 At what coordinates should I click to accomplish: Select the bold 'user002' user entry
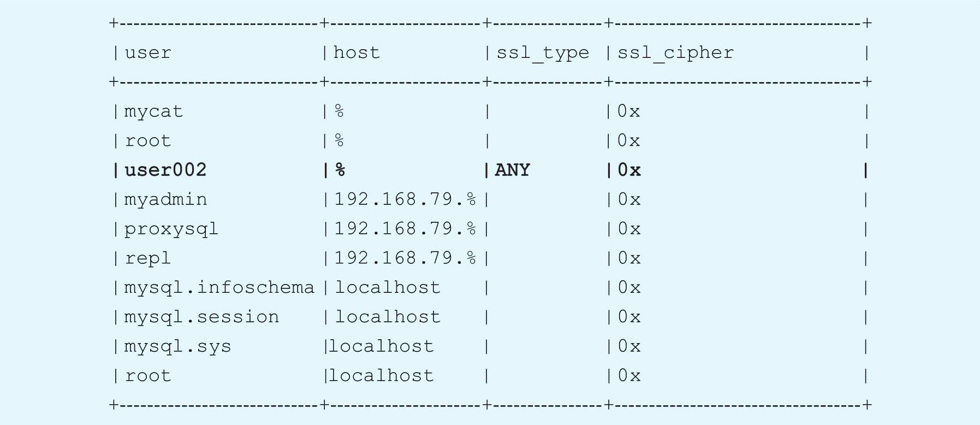click(x=165, y=170)
